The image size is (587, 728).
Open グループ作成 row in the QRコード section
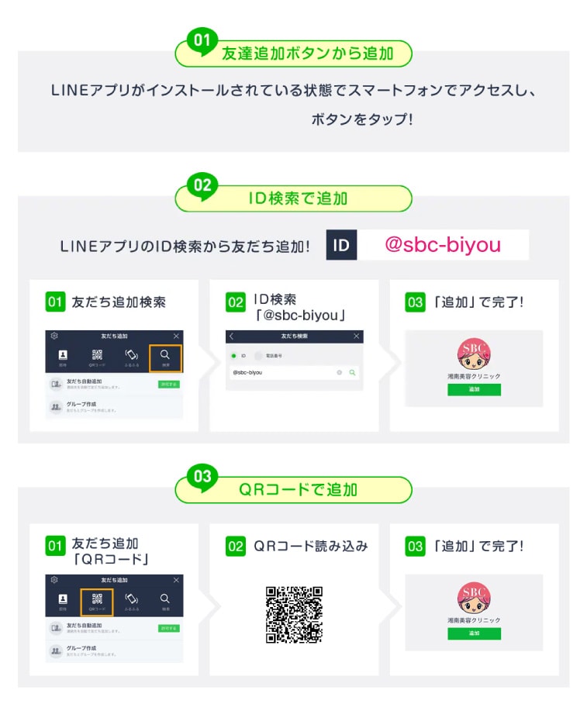[x=114, y=651]
